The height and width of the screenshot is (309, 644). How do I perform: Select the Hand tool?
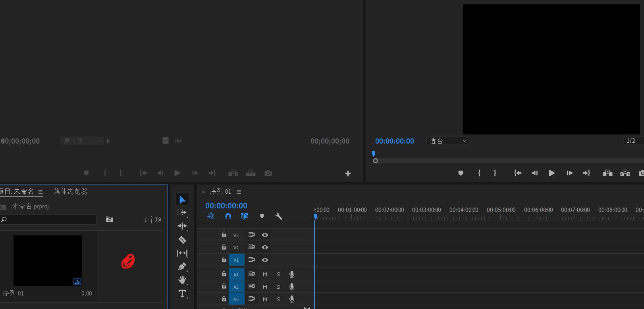182,280
